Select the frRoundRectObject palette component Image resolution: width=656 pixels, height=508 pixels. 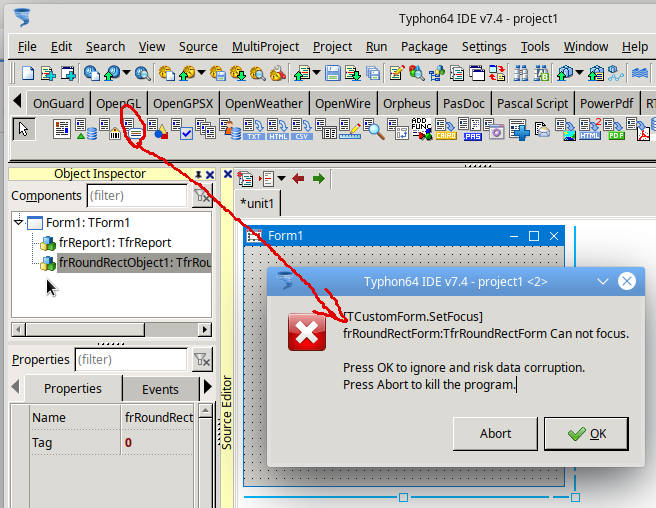pyautogui.click(x=134, y=129)
